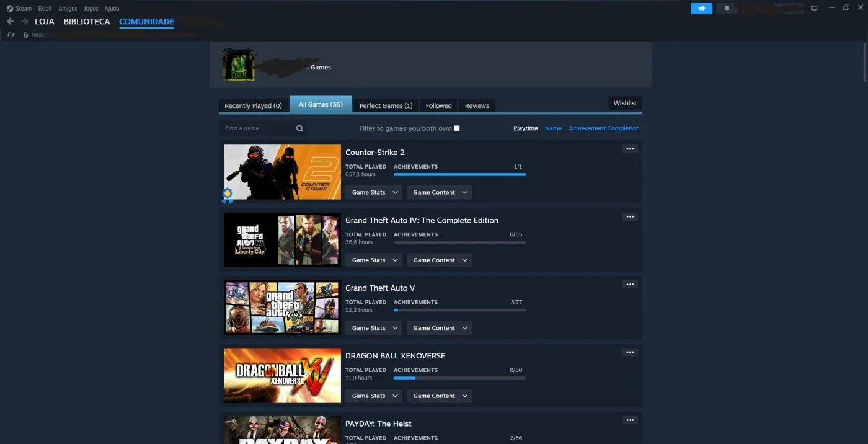Click the Grand Theft Auto V cover image
The width and height of the screenshot is (868, 444).
coord(282,308)
